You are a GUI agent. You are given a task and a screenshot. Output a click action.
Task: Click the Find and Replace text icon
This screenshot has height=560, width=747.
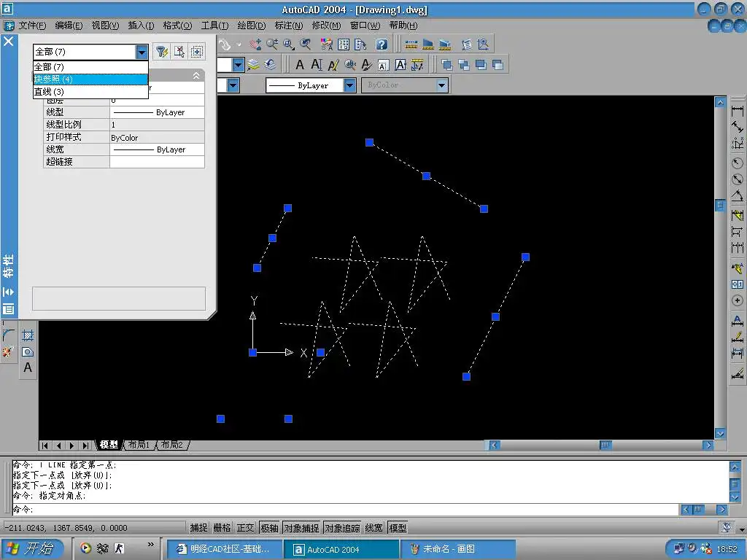tap(350, 64)
